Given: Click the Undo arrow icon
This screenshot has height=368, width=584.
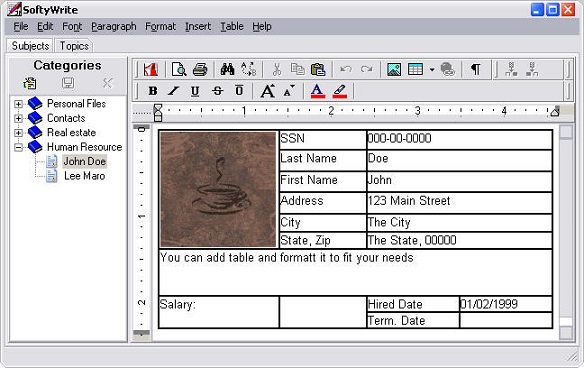Looking at the screenshot, I should [x=346, y=69].
